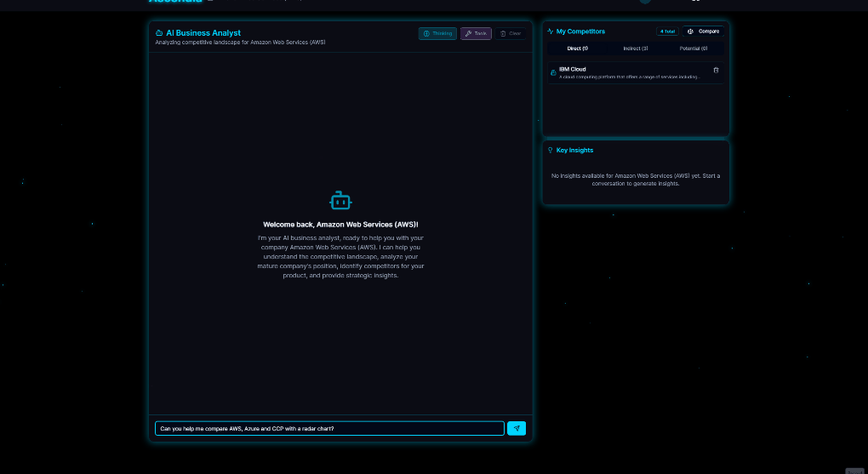Click the IBM Cloud cloud icon
The width and height of the screenshot is (868, 474).
tap(553, 72)
